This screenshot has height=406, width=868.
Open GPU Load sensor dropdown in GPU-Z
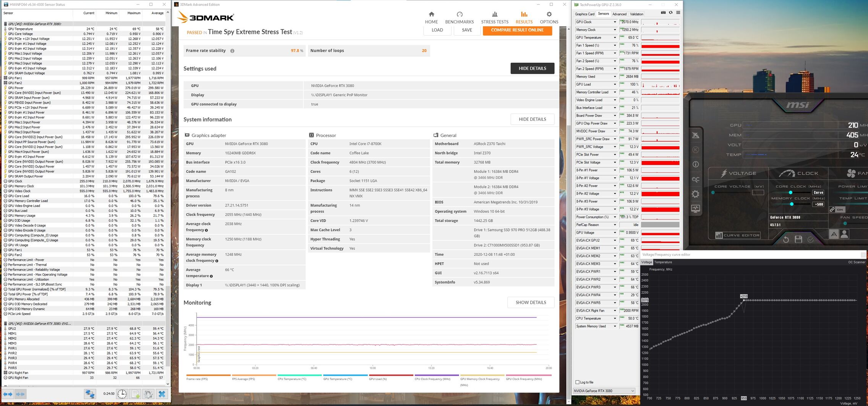click(615, 84)
